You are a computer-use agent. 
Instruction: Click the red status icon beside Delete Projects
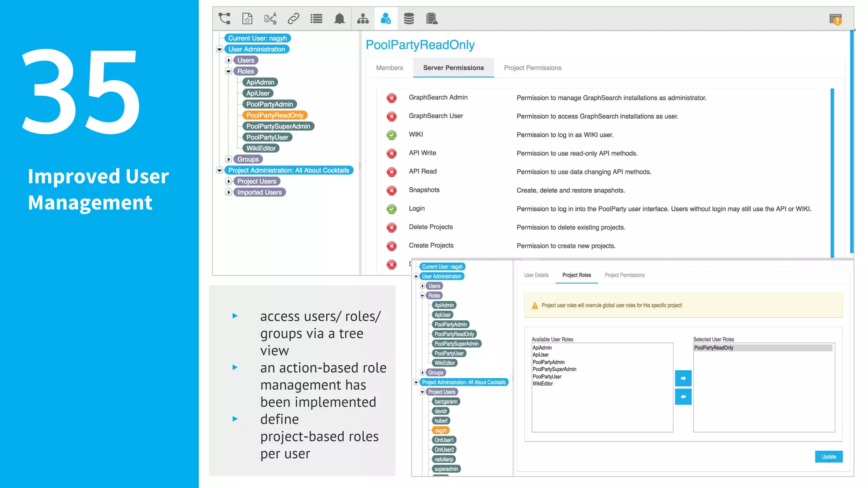pos(392,227)
